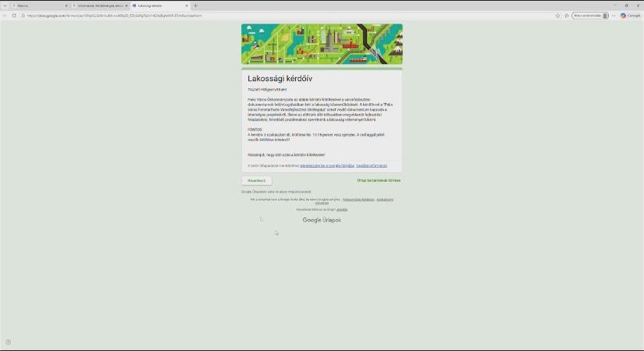Close the first browser tab

pyautogui.click(x=66, y=5)
